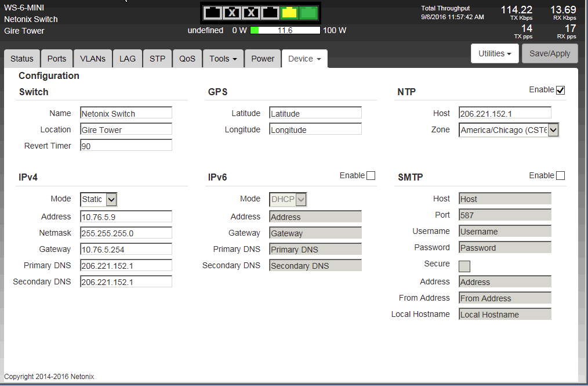Open the Ports tab
Viewport: 588px width, 386px height.
(x=57, y=59)
